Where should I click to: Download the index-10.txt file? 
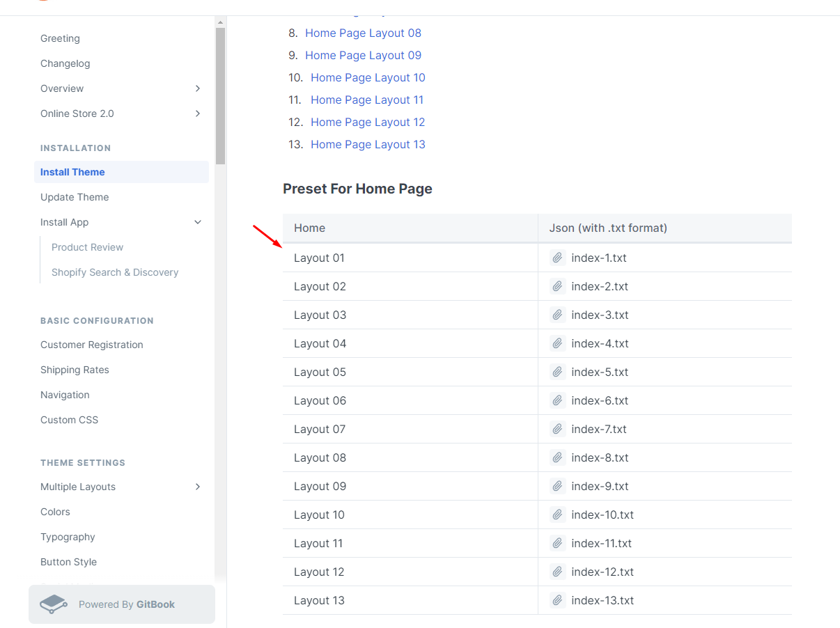pyautogui.click(x=602, y=515)
